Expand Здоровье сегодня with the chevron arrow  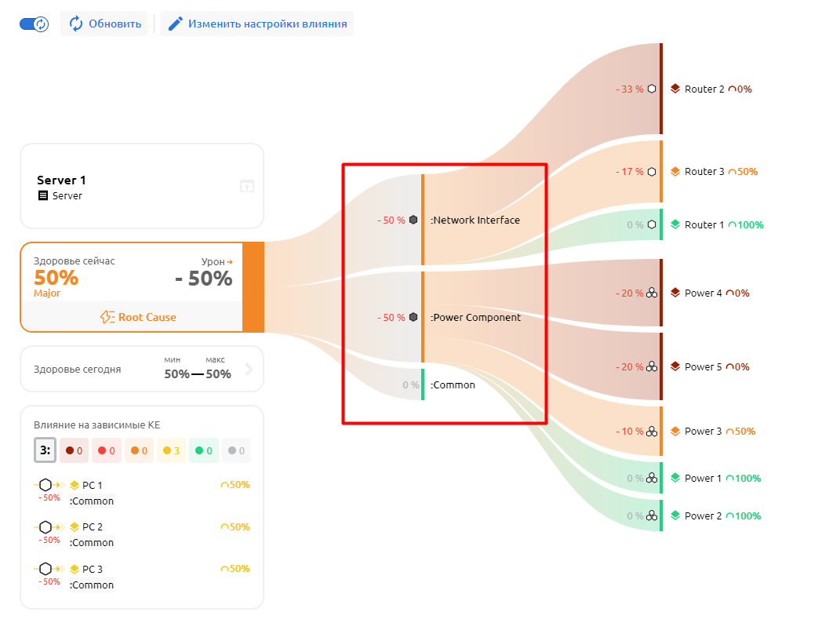(x=249, y=369)
